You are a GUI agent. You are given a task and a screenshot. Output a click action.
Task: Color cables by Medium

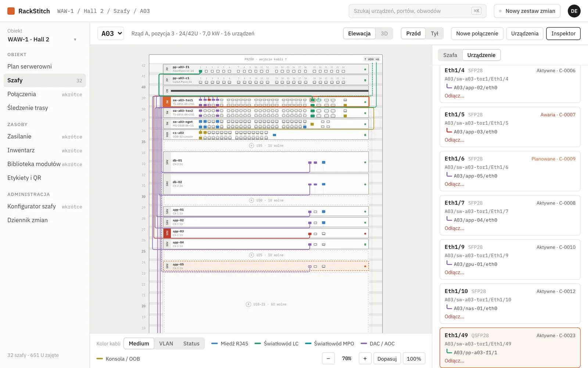coord(139,343)
